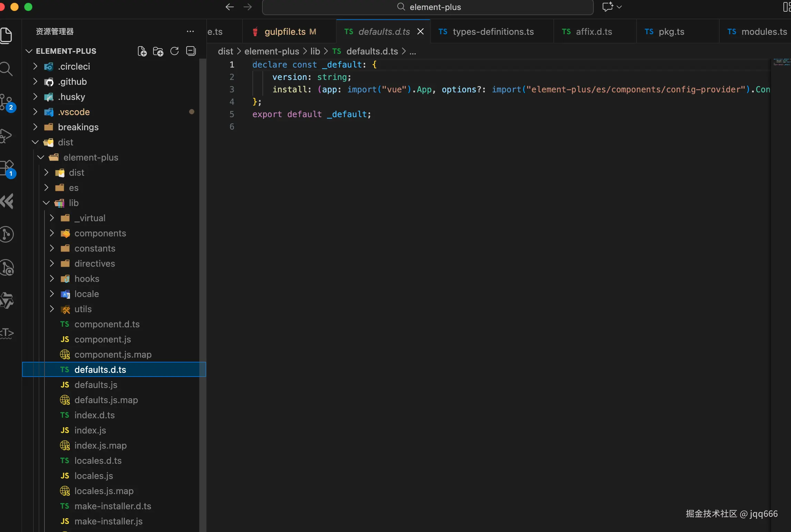The width and height of the screenshot is (791, 532).
Task: Collapse all folders in explorer
Action: coord(191,51)
